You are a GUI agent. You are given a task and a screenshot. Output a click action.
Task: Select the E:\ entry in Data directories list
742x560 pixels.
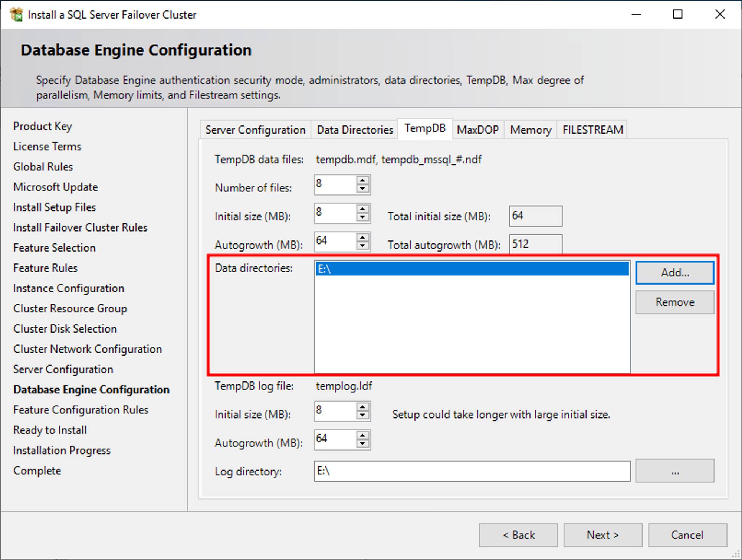point(471,269)
